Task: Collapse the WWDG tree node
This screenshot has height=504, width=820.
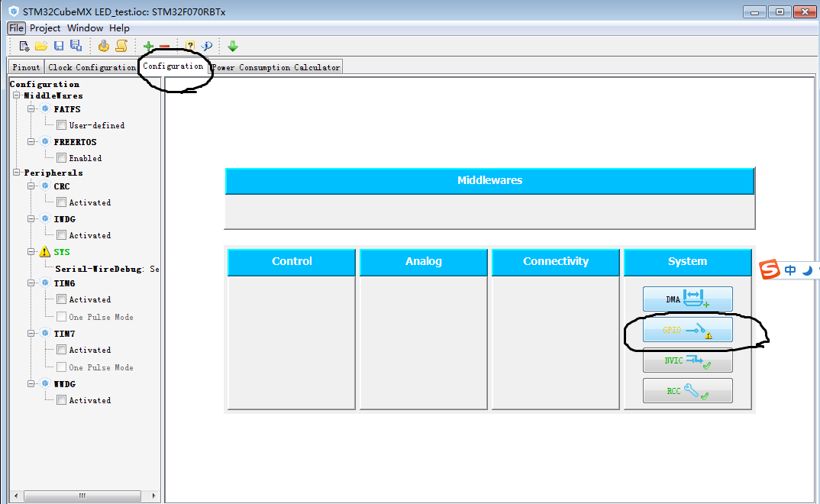Action: click(x=31, y=383)
